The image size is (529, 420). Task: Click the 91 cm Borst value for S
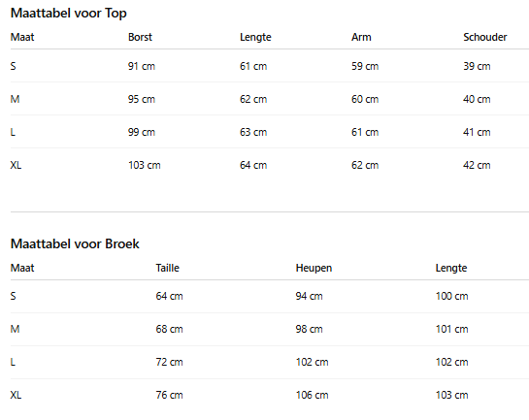[x=142, y=66]
